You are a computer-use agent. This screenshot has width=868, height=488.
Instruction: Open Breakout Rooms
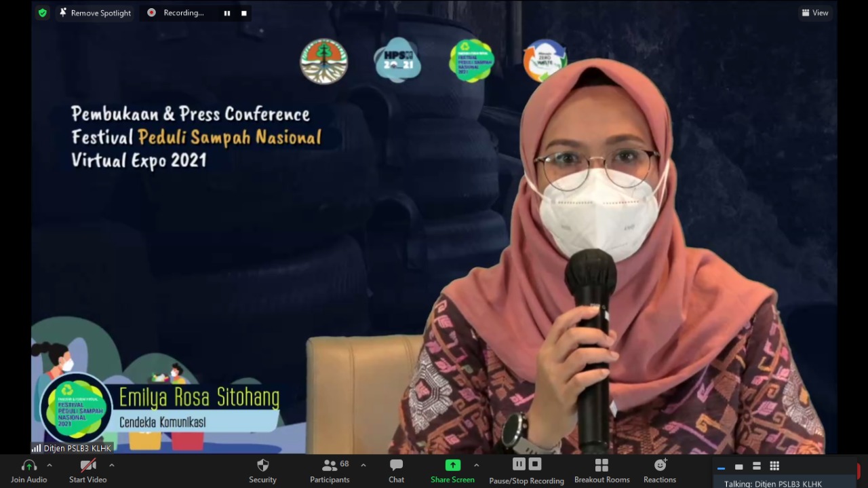pyautogui.click(x=601, y=466)
